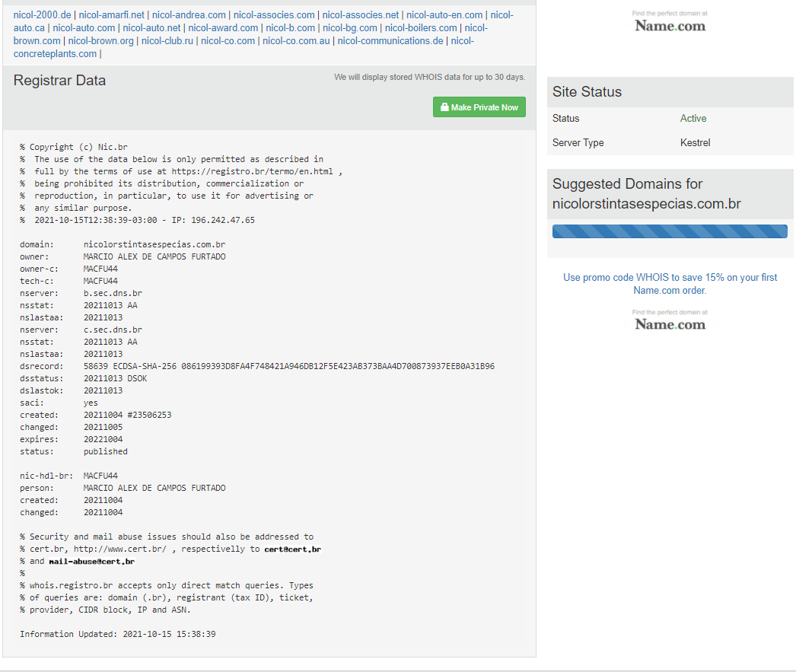
Task: Select the saci value yes
Action: 91,403
